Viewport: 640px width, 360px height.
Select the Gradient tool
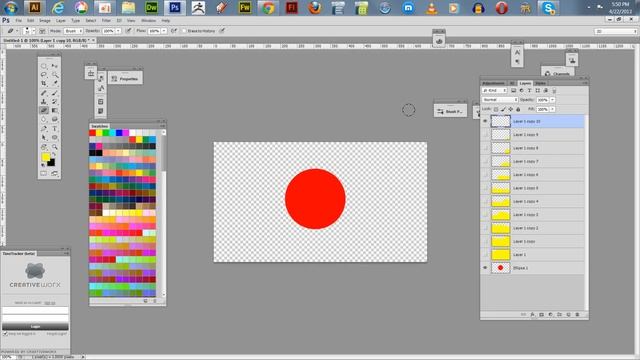click(55, 110)
